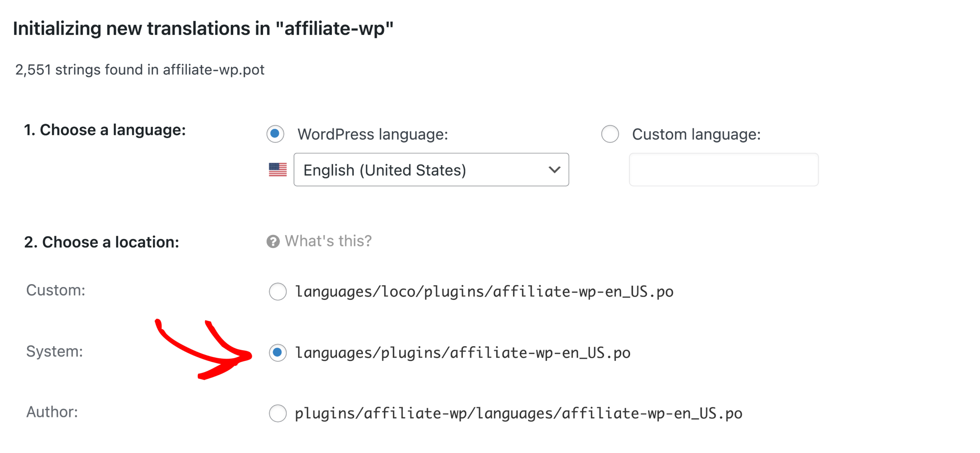The height and width of the screenshot is (453, 980).
Task: Click the "WordPress language:" label
Action: [x=372, y=134]
